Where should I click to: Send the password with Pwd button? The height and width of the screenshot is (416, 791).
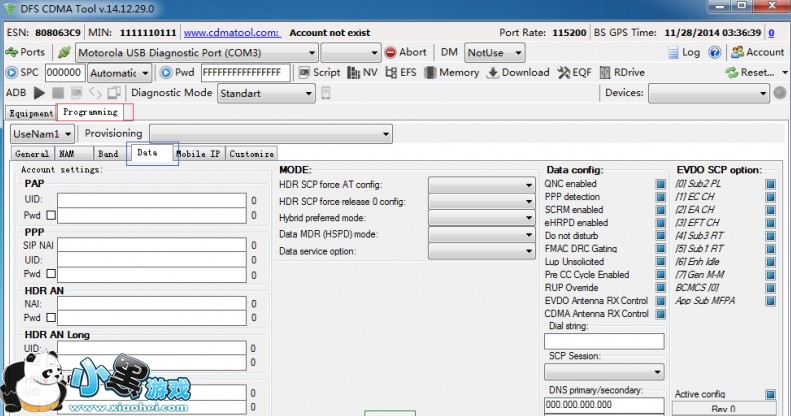click(x=178, y=73)
